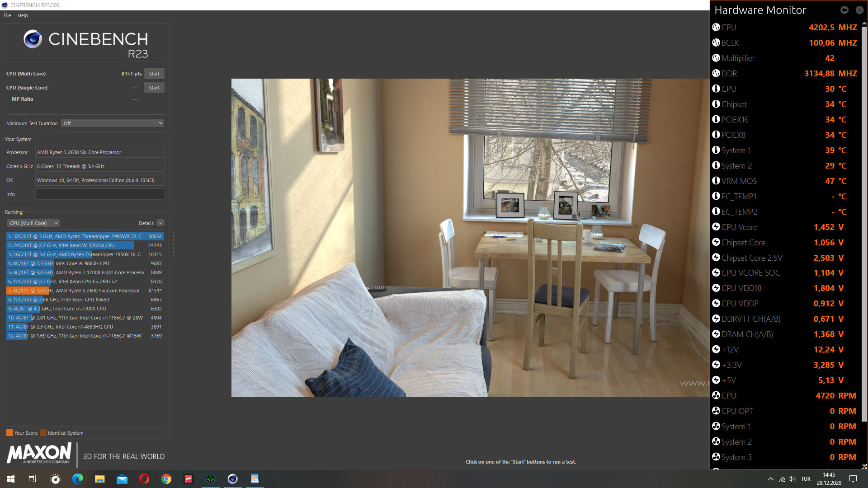Close the Hardware Monitor panel
868x488 pixels.
(x=859, y=9)
